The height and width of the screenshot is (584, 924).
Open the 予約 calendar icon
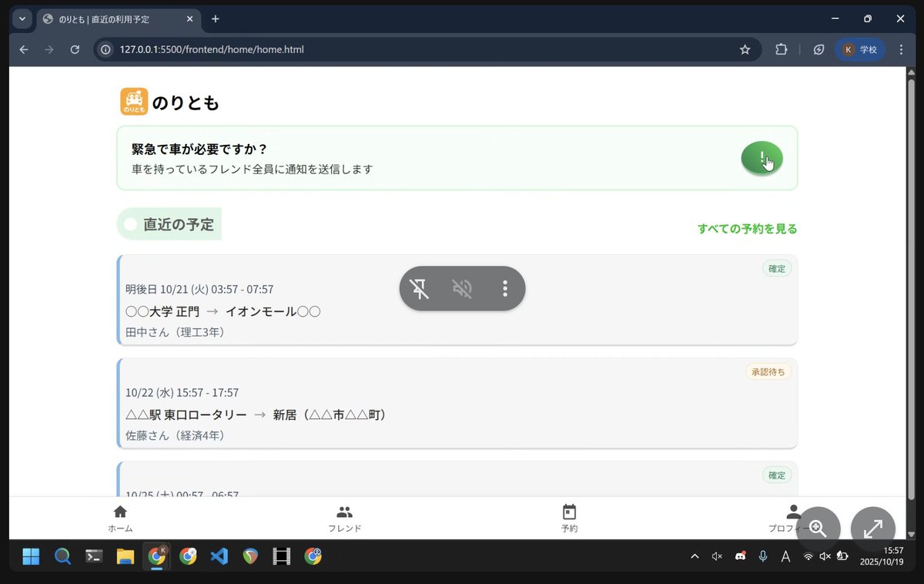pos(569,516)
